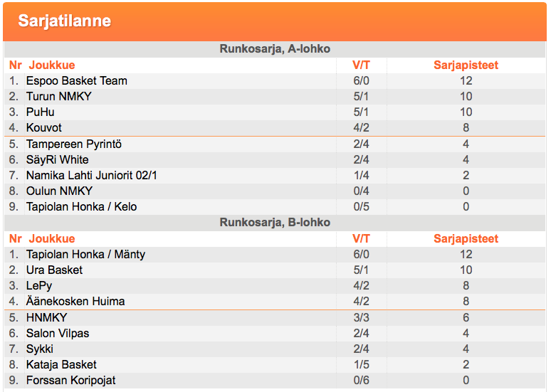Open Kouvot team in A-lohko
551x392 pixels.
pos(44,127)
